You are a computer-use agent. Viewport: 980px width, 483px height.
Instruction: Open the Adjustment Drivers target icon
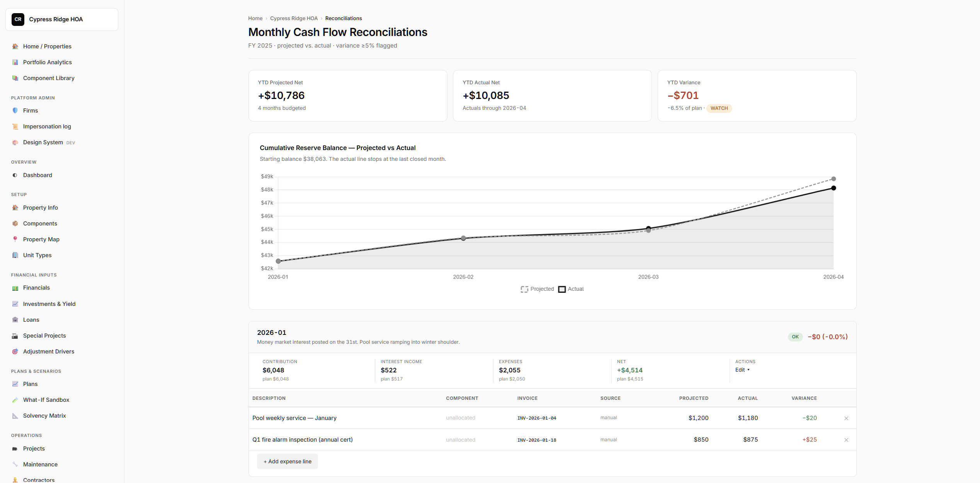pyautogui.click(x=15, y=352)
